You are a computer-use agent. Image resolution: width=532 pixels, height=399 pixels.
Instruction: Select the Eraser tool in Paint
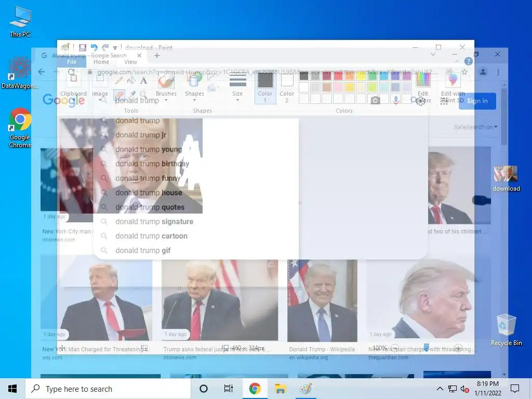pyautogui.click(x=119, y=95)
